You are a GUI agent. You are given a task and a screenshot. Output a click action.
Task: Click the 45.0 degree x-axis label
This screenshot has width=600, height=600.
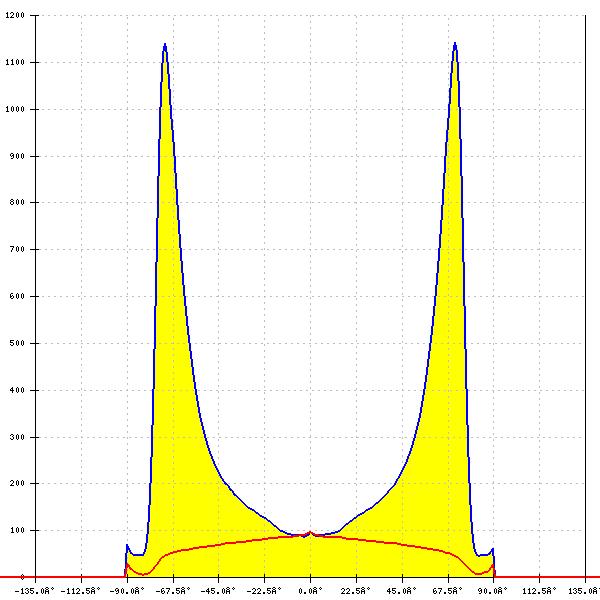[402, 590]
